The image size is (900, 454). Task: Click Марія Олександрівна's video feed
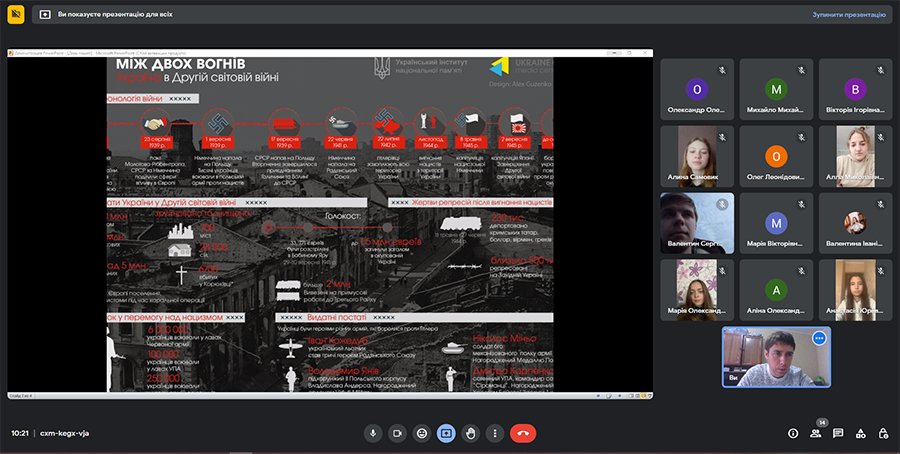click(697, 290)
